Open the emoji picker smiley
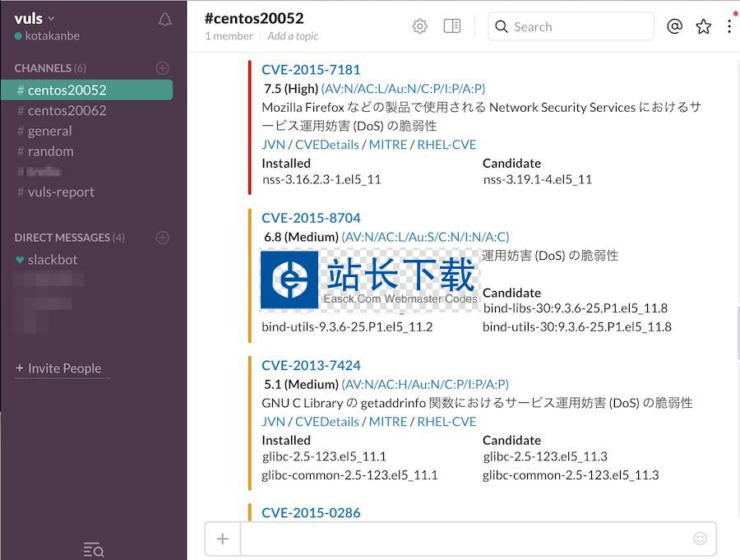The width and height of the screenshot is (740, 560). click(x=700, y=539)
